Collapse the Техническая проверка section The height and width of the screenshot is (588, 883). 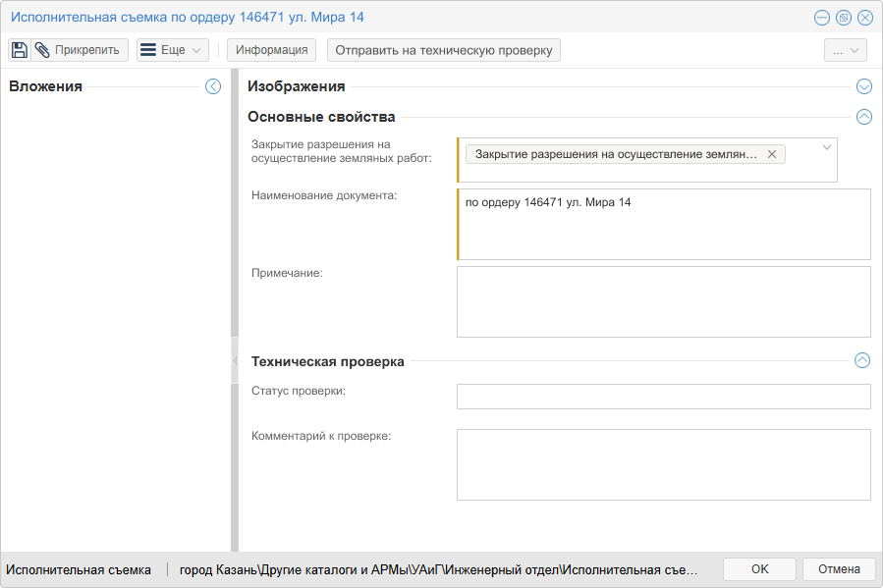864,361
